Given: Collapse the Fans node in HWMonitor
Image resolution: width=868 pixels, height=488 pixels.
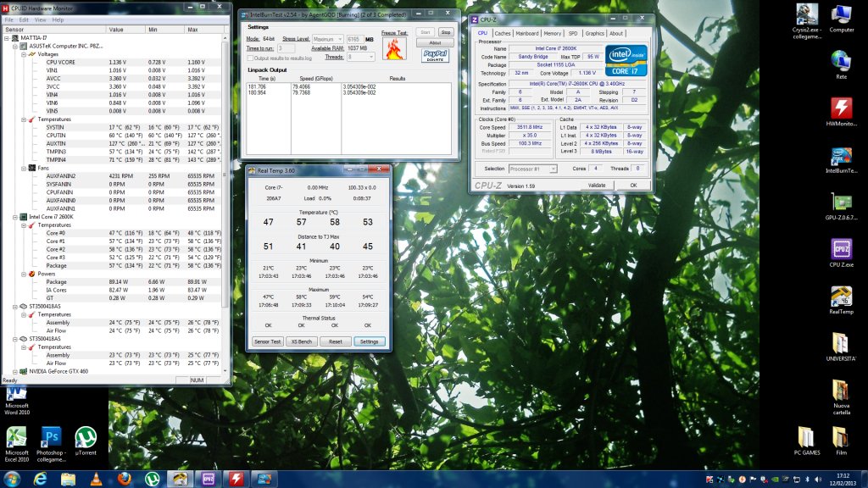Looking at the screenshot, I should pyautogui.click(x=24, y=169).
